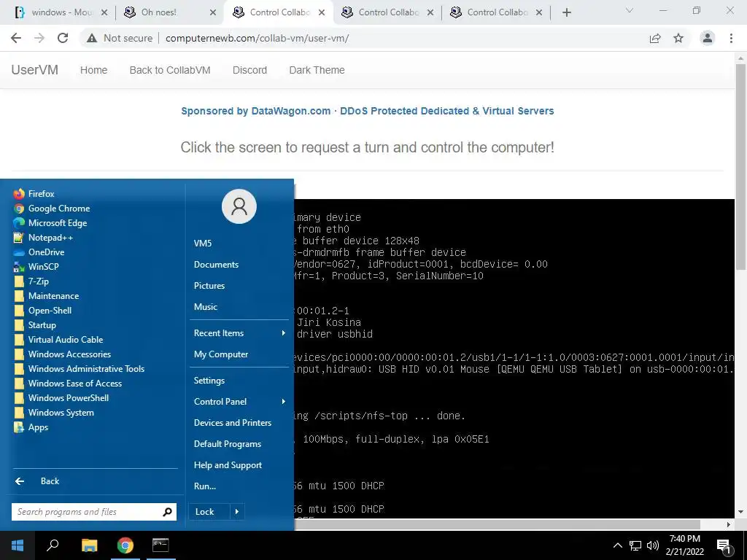Open the Chrome profile avatar
The image size is (747, 560).
tap(708, 38)
